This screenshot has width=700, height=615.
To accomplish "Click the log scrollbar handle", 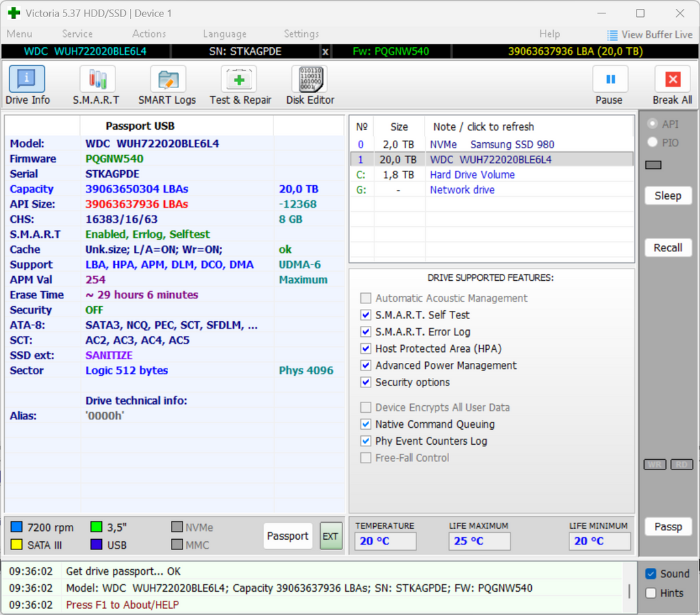I will click(x=629, y=591).
